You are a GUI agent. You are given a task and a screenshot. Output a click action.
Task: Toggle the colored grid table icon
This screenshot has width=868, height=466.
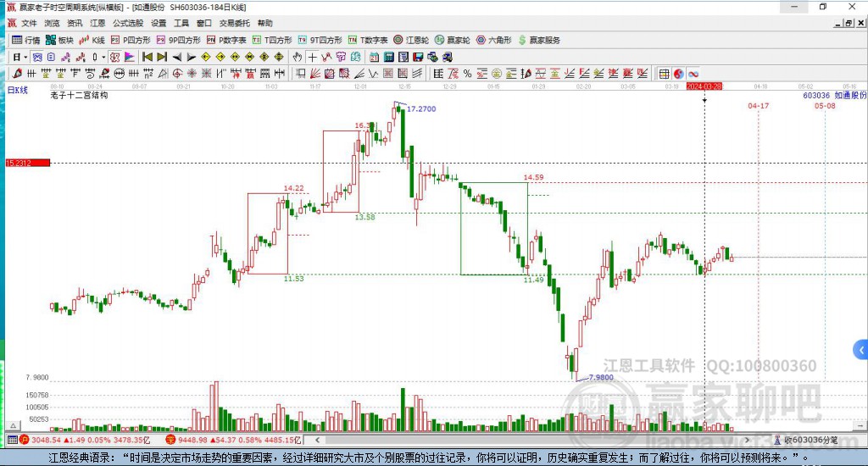[665, 74]
